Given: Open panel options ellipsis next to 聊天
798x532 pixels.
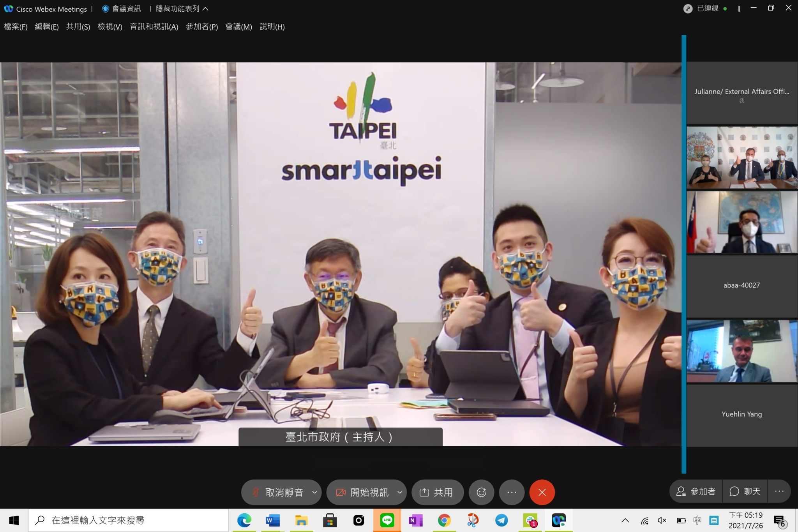Looking at the screenshot, I should (x=779, y=491).
